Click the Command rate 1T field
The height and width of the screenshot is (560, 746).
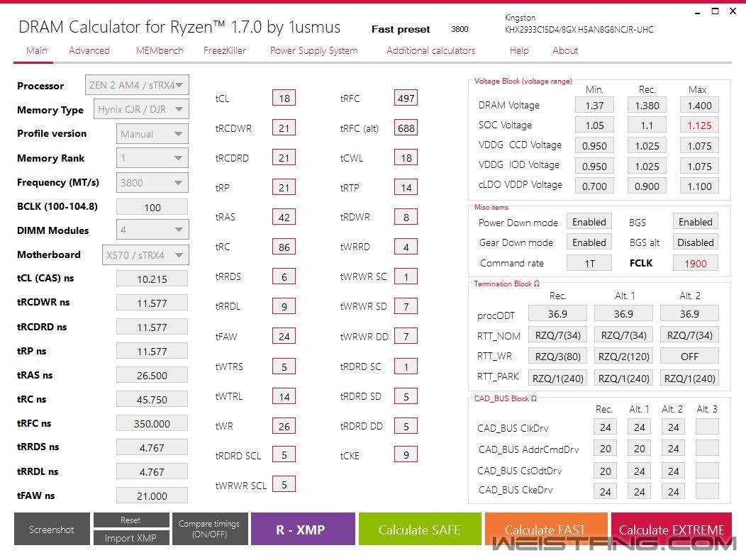click(589, 263)
